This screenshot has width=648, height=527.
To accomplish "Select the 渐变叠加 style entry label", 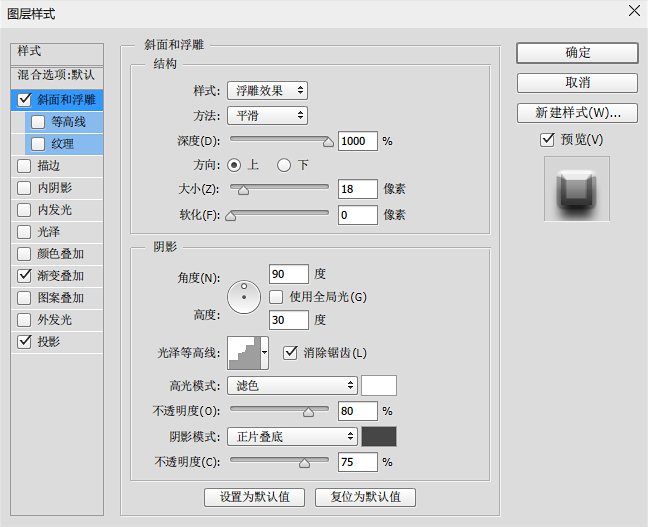I will coord(61,276).
